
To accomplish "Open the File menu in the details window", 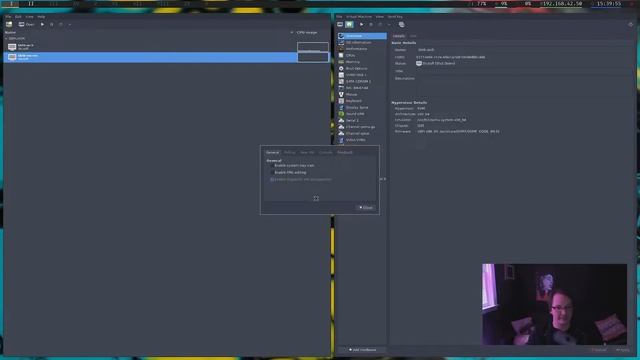I will [339, 17].
